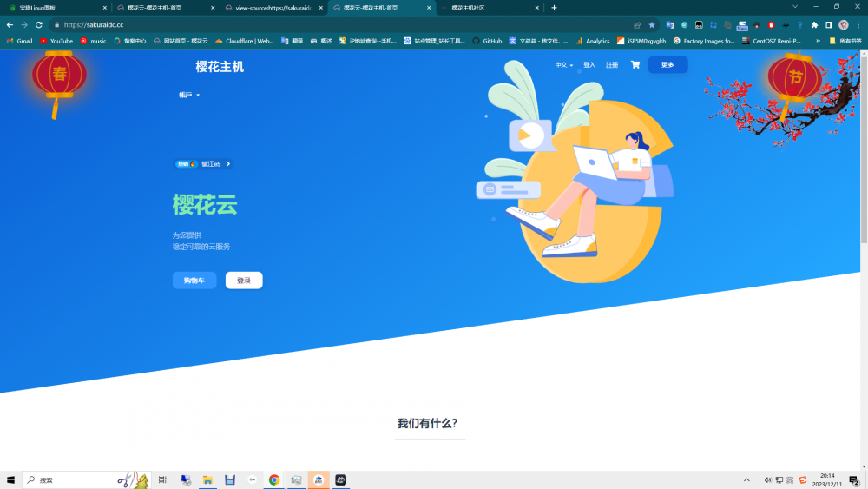Switch to the 宝塔Linux面板 tab
The height and width of the screenshot is (489, 868).
coord(56,8)
